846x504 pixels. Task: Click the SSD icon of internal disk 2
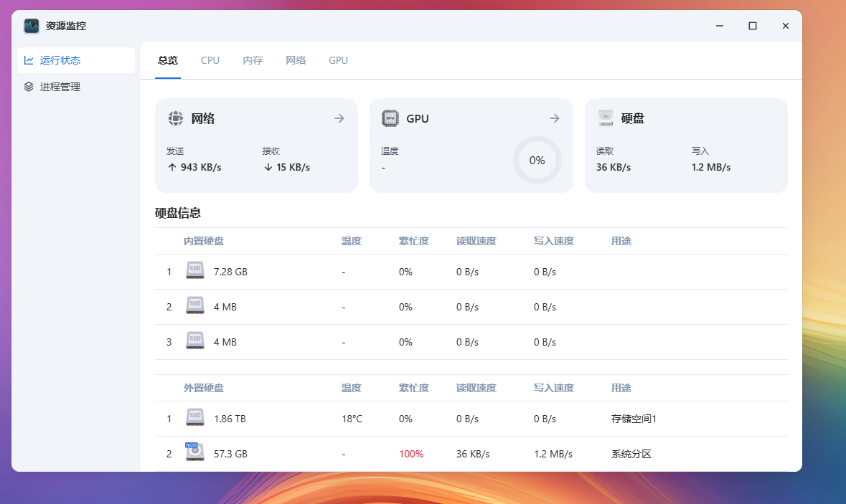[194, 305]
